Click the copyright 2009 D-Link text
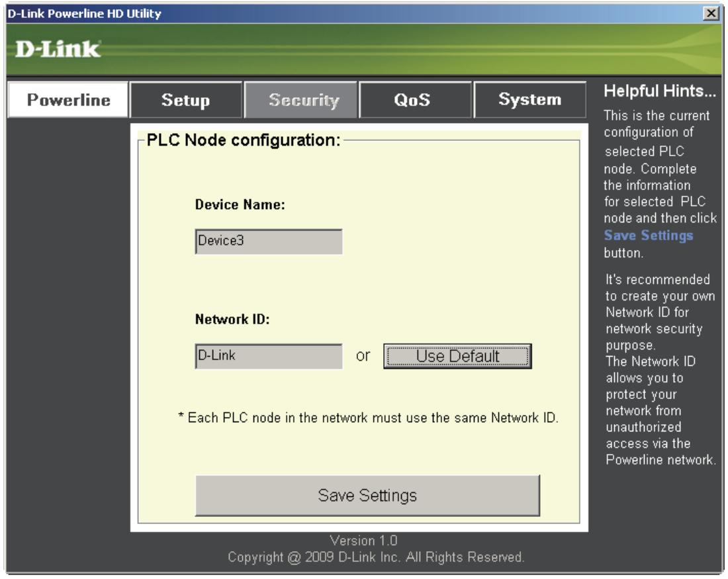The width and height of the screenshot is (728, 579). 376,557
